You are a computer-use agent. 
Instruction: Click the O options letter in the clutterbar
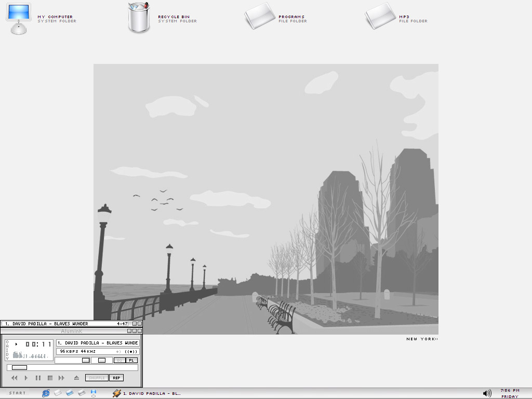(x=7, y=342)
